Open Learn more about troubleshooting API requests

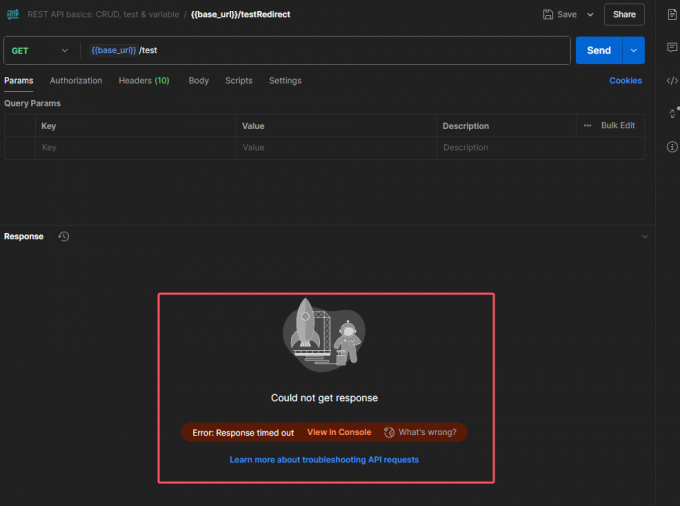pos(324,460)
